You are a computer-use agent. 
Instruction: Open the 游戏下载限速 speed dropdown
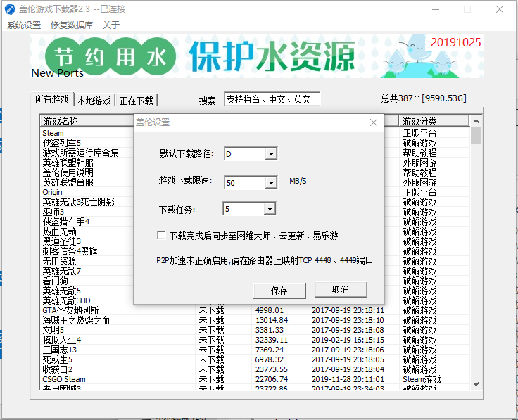(x=271, y=182)
